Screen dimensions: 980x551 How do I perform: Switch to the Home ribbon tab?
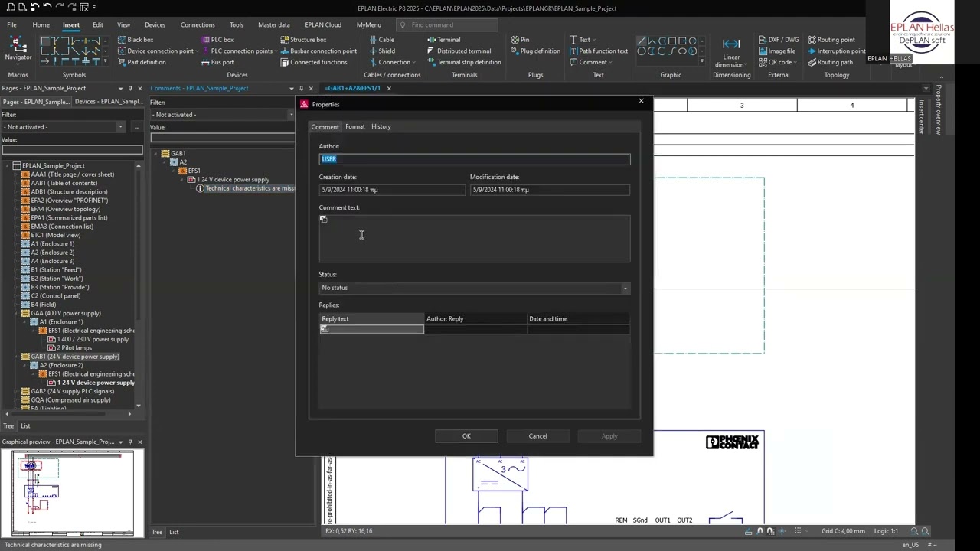(x=41, y=24)
